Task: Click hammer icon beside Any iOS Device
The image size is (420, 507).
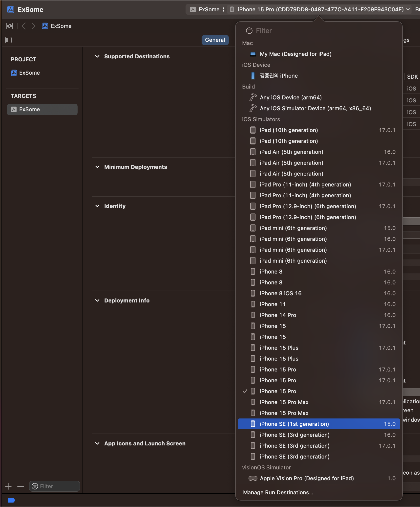Action: (x=253, y=97)
